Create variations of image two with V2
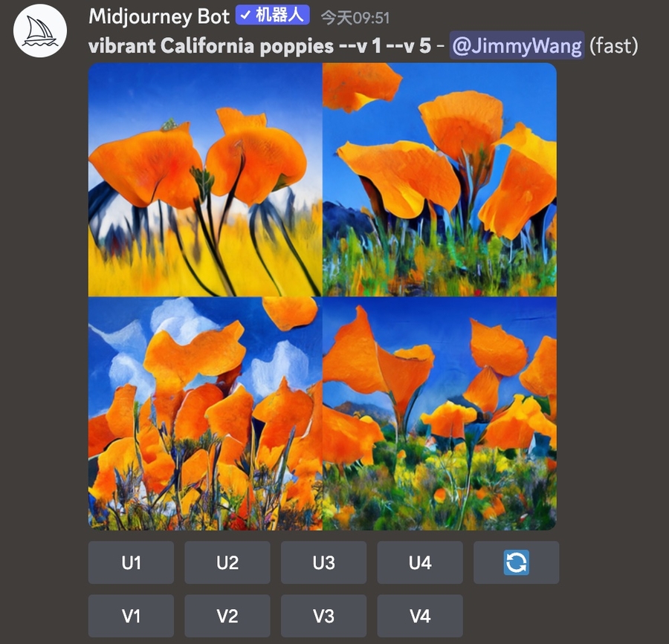This screenshot has width=669, height=644. pyautogui.click(x=227, y=616)
